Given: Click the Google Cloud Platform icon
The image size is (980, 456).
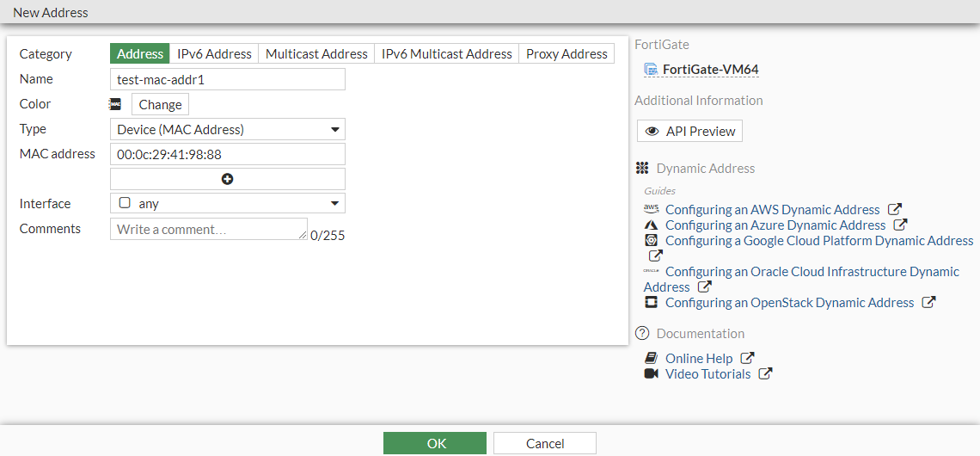Looking at the screenshot, I should point(651,240).
